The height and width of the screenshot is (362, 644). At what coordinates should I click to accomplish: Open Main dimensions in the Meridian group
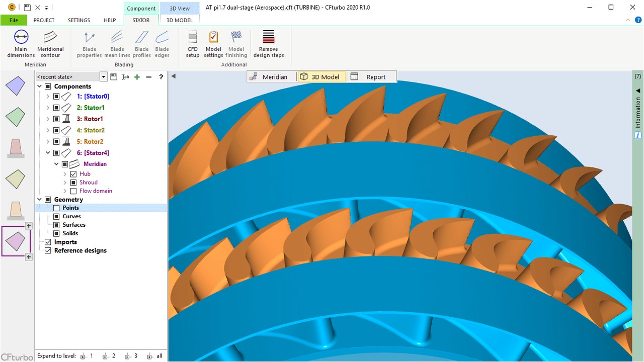click(21, 44)
